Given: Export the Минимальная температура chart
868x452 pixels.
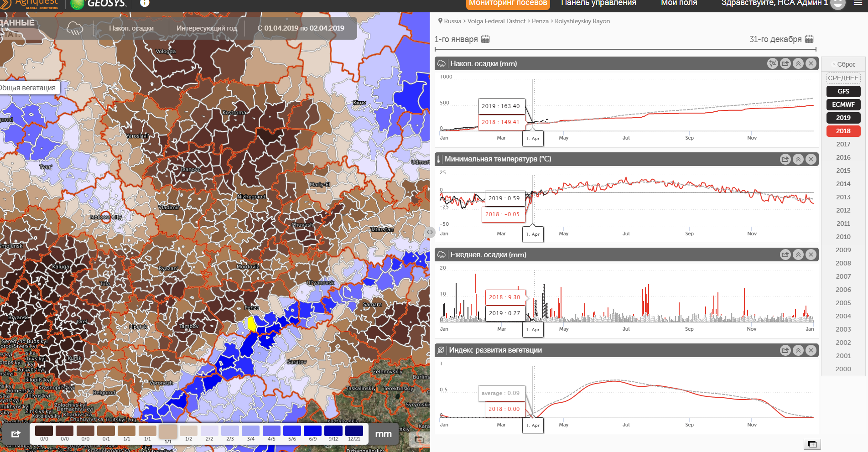Looking at the screenshot, I should [785, 159].
